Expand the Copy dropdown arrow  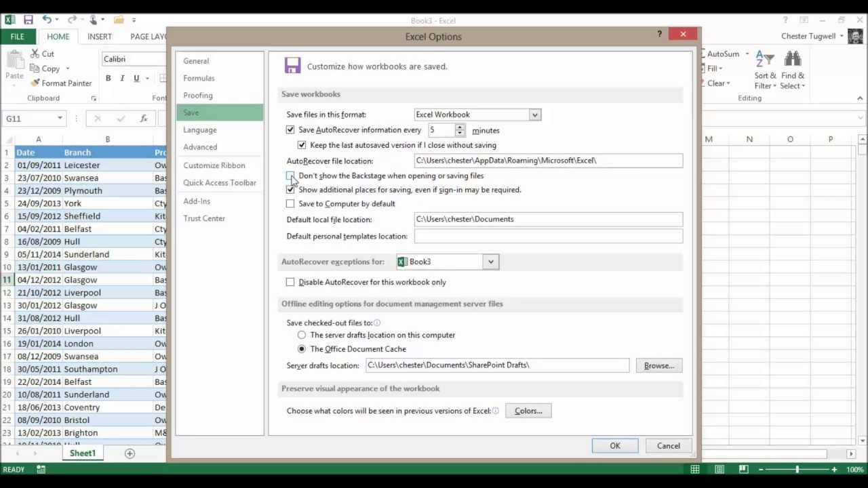[67, 69]
